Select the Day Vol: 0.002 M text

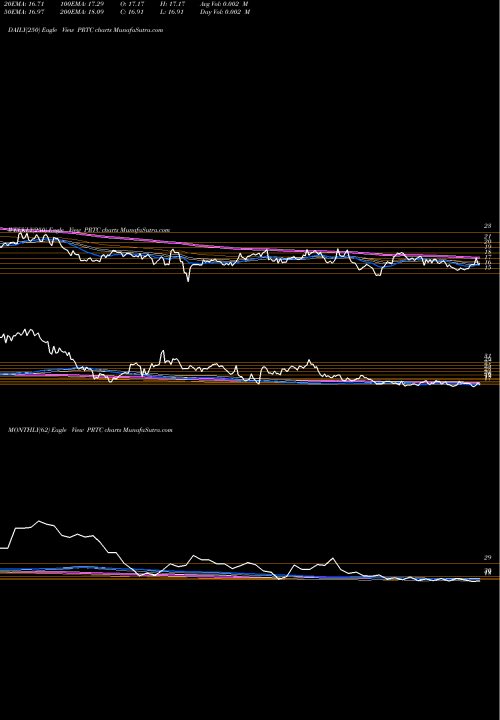coord(225,12)
